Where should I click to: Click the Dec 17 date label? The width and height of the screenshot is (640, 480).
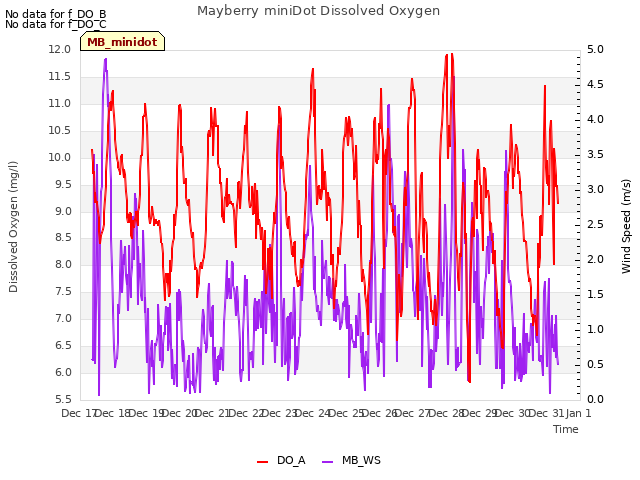pos(78,413)
